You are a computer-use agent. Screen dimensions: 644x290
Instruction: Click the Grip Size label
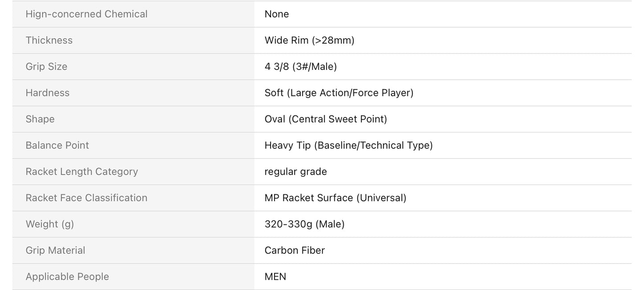46,66
